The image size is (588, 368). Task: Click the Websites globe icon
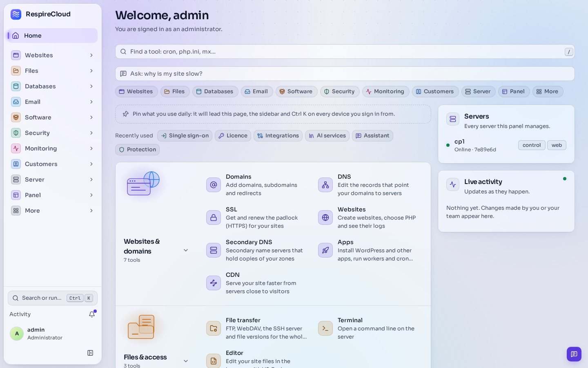[x=325, y=218]
